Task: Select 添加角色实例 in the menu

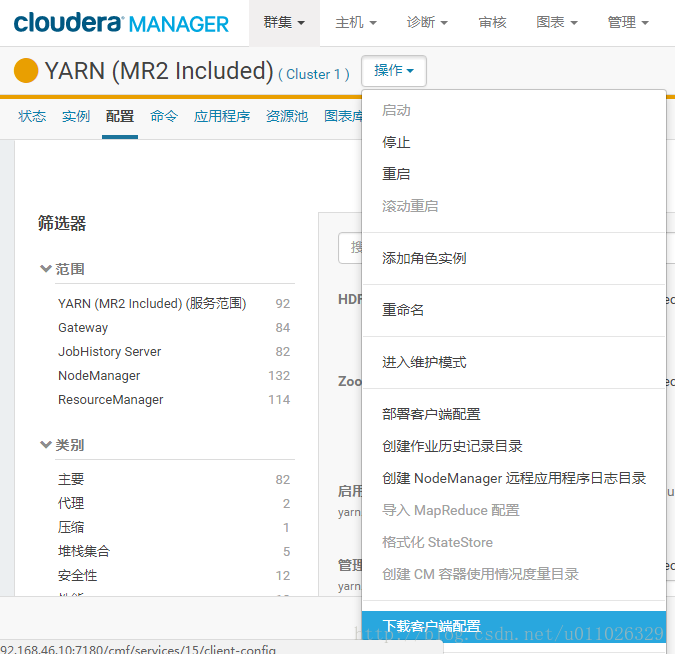Action: [514, 258]
